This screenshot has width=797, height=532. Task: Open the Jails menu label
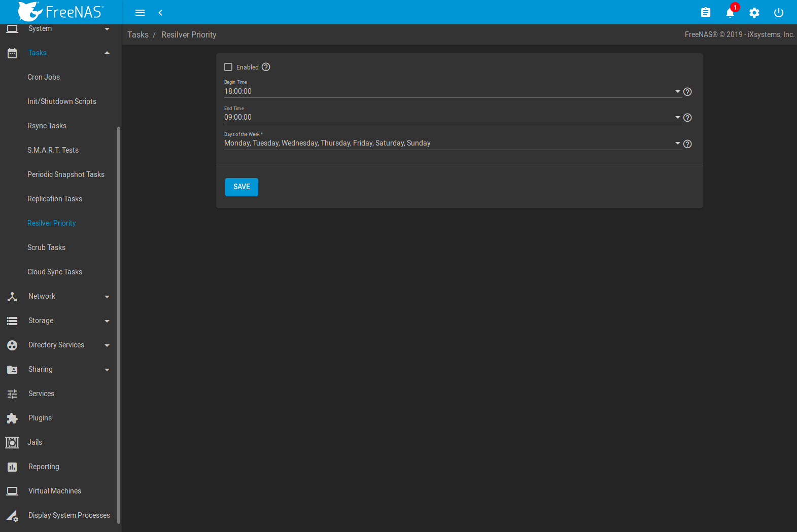(34, 442)
